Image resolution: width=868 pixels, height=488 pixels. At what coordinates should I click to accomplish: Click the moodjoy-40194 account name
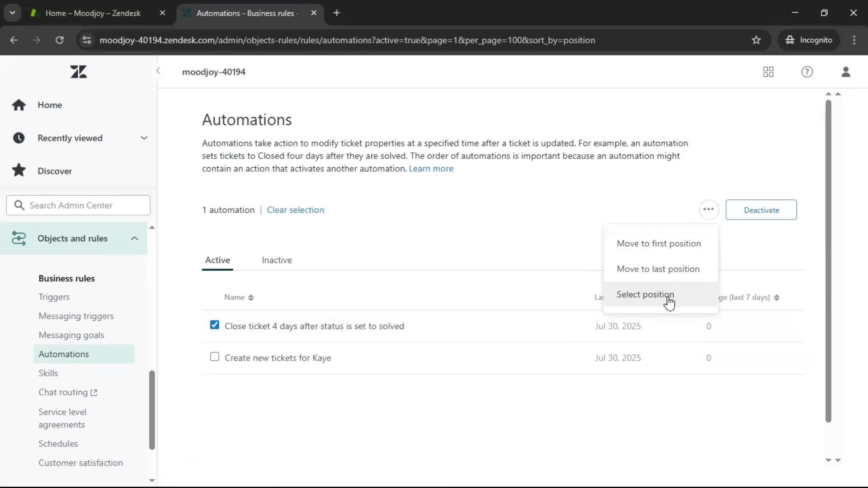(x=214, y=72)
